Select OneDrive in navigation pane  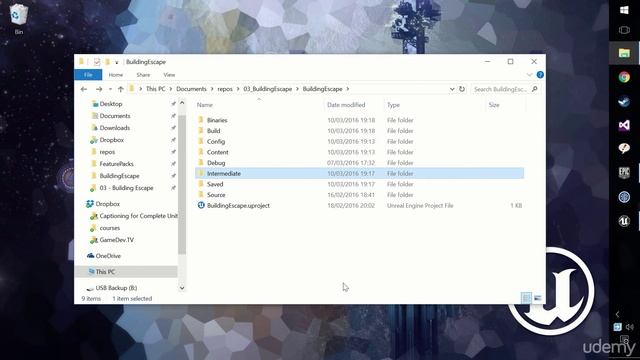coord(108,256)
